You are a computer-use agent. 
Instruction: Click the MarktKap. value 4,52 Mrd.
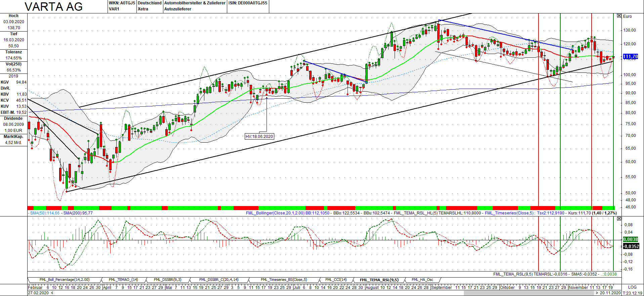13,143
